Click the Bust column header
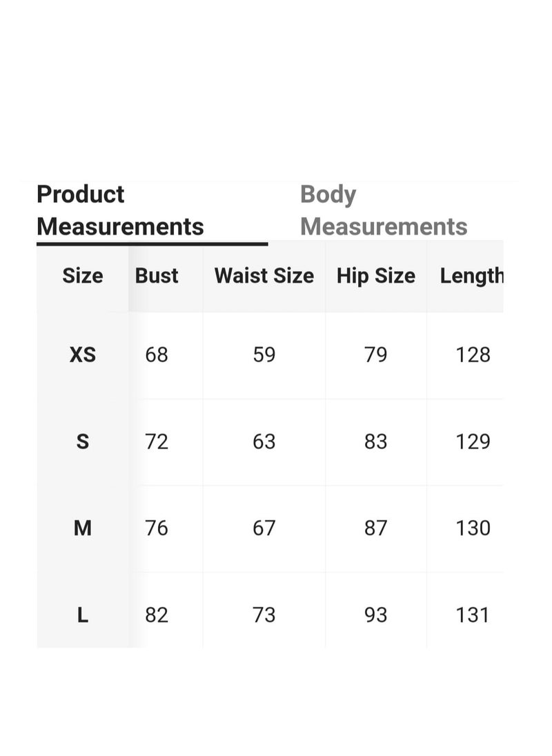The height and width of the screenshot is (756, 552). [156, 276]
